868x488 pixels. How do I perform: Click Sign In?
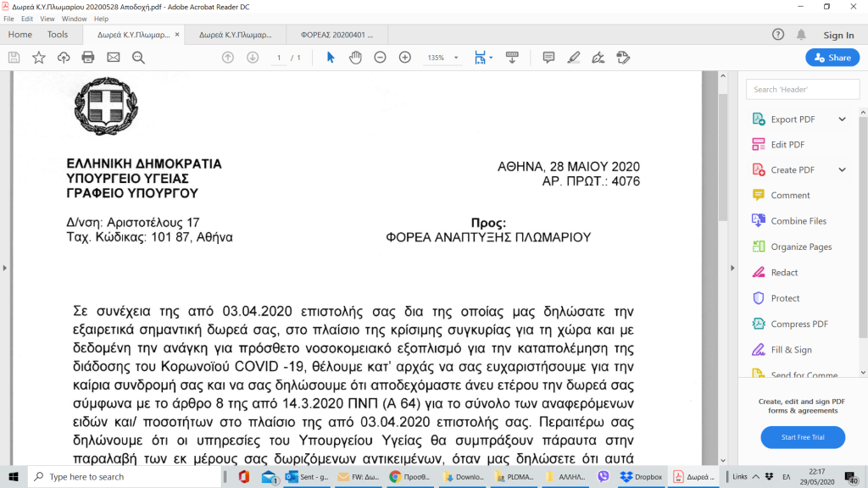[838, 35]
